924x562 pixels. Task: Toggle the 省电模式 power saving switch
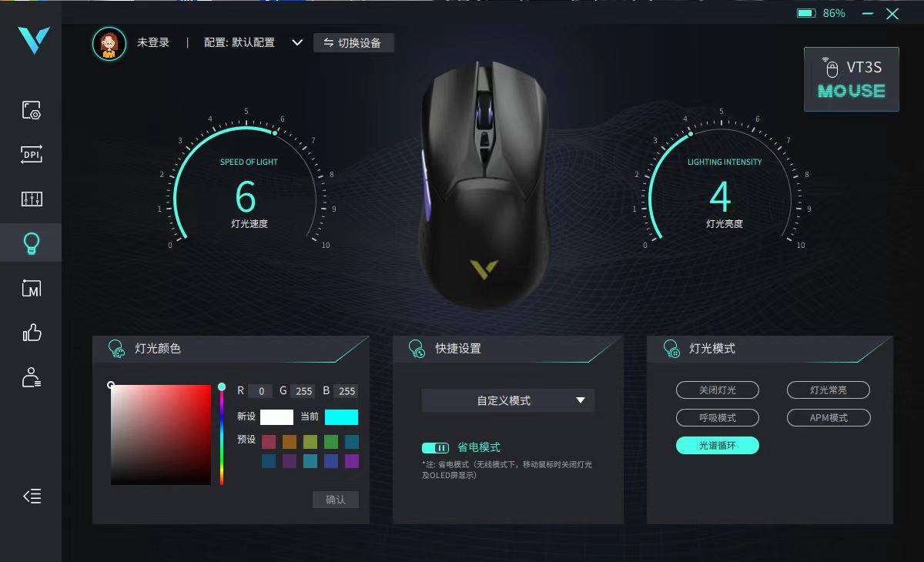(436, 447)
